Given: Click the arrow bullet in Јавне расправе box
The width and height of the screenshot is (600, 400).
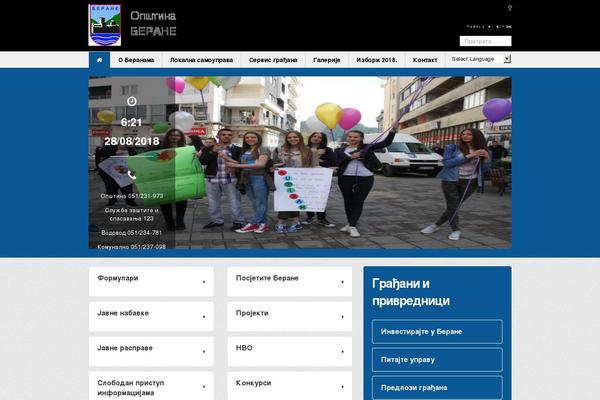Looking at the screenshot, I should tap(204, 352).
